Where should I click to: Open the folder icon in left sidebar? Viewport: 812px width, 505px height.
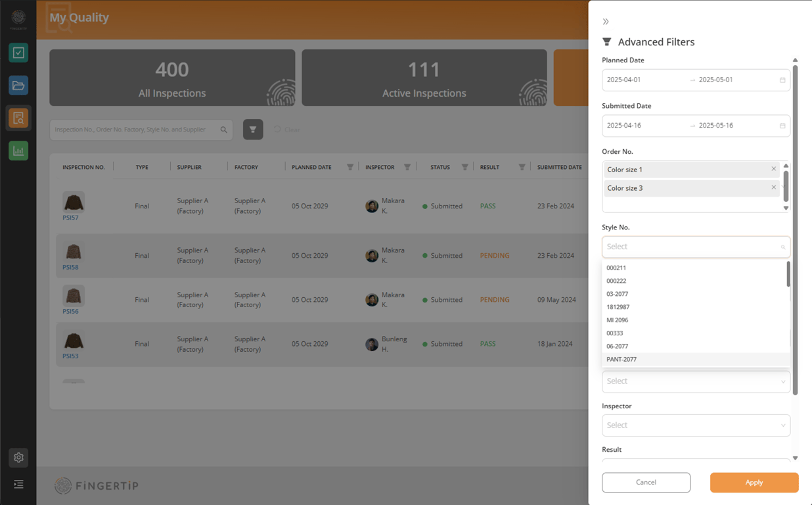tap(18, 85)
